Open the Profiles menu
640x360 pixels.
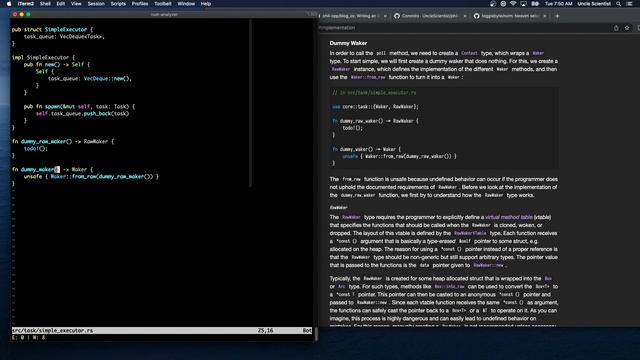tap(140, 4)
